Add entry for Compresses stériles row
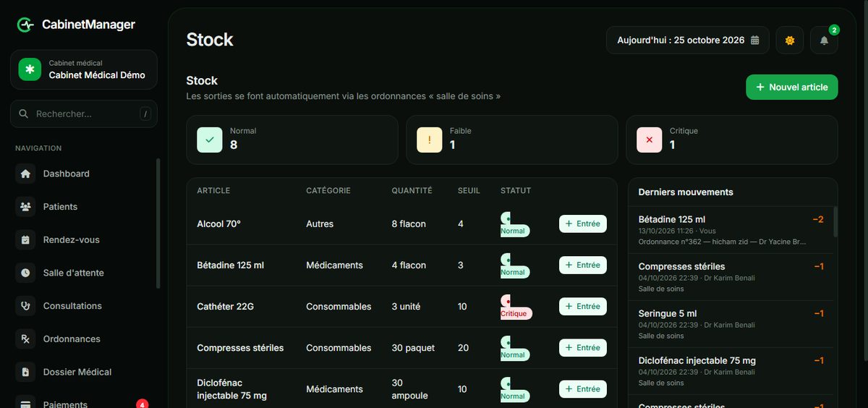The image size is (868, 408). click(x=583, y=348)
